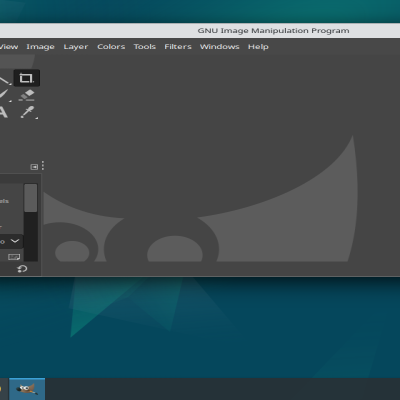Open the View menu
The width and height of the screenshot is (400, 400).
coord(9,47)
